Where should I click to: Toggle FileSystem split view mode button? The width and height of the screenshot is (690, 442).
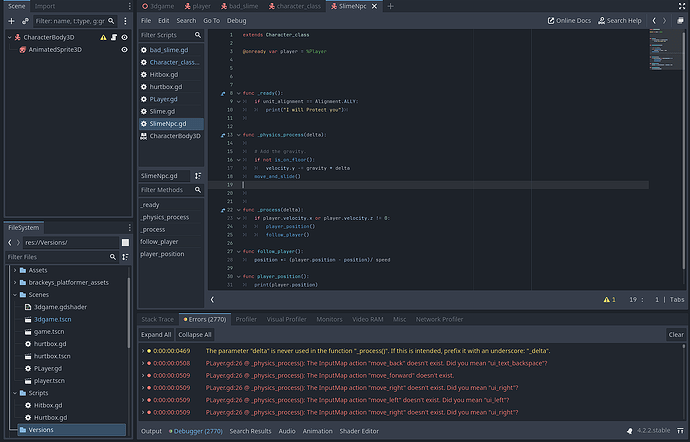[125, 243]
